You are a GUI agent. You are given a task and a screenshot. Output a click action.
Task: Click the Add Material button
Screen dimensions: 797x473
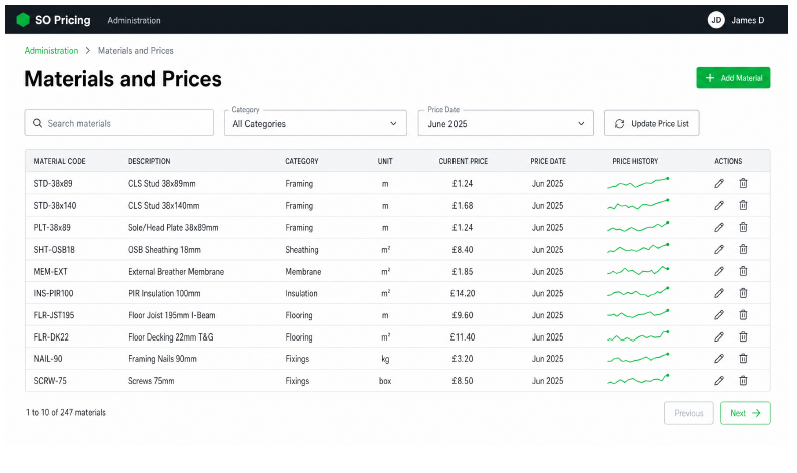733,78
